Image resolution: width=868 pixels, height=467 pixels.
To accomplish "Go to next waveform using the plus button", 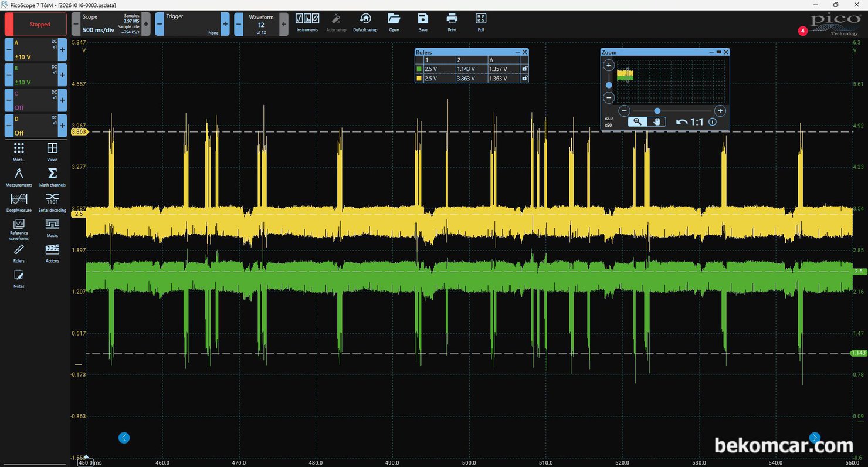I will coord(284,25).
